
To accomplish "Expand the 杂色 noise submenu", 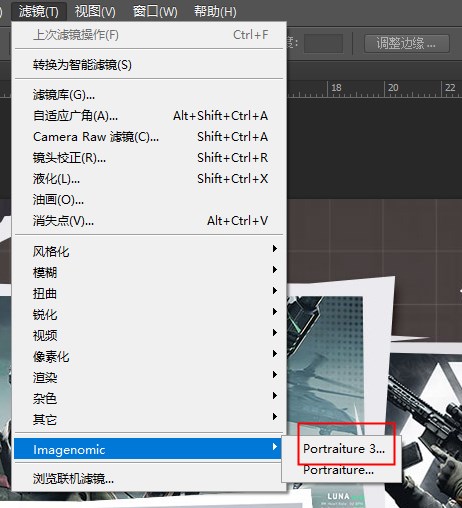I will (149, 398).
